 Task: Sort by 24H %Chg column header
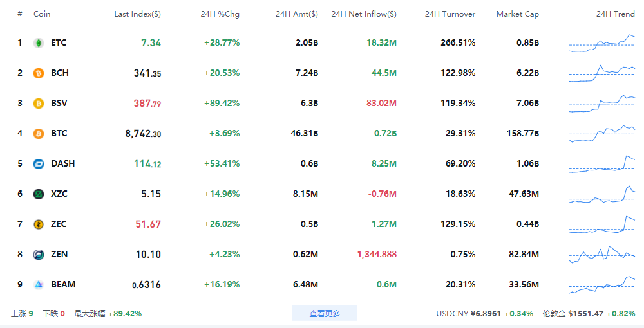click(220, 14)
